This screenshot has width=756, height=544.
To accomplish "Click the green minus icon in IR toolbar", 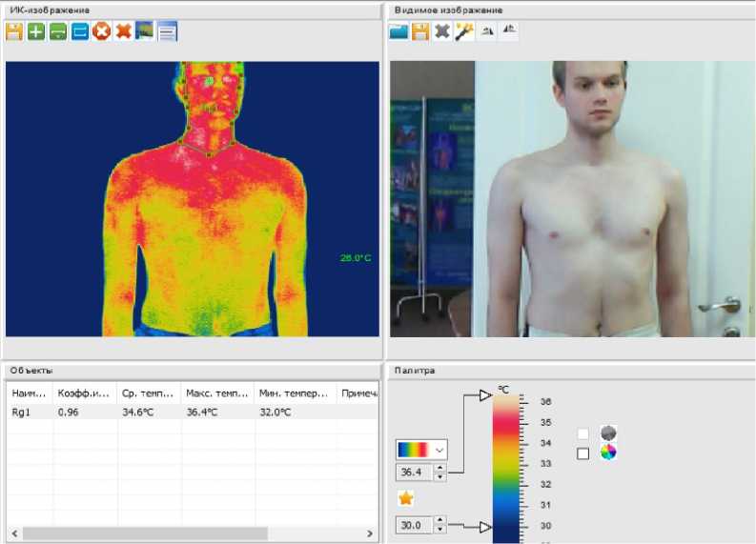I will coord(58,31).
